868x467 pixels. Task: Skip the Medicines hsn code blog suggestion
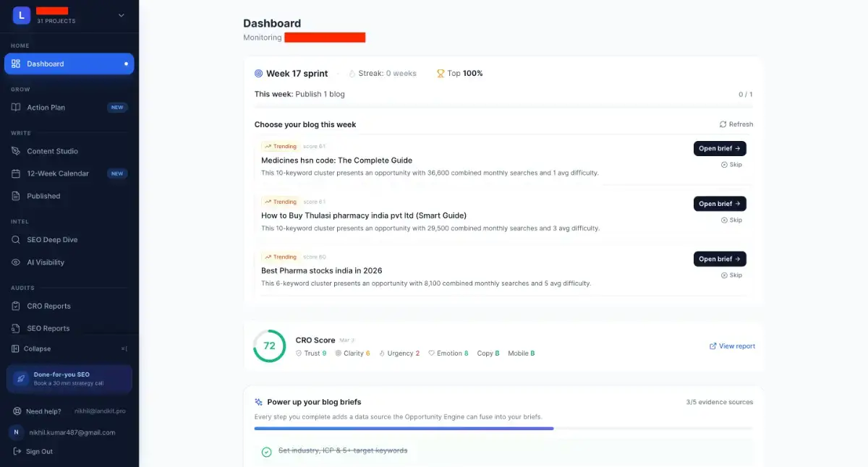pyautogui.click(x=731, y=165)
